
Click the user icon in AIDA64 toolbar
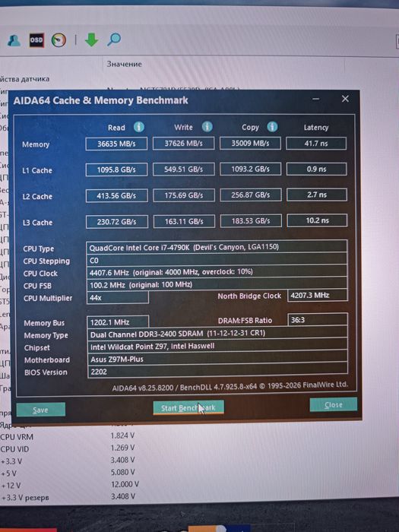[x=14, y=40]
